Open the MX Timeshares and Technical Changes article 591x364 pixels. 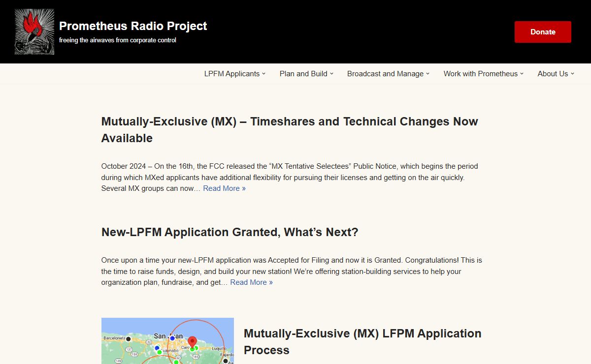(x=290, y=130)
